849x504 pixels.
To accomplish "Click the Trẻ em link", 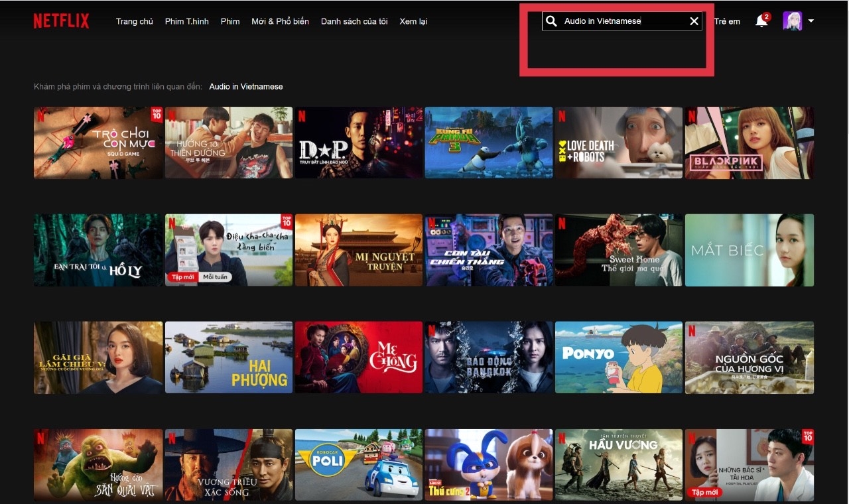I will pos(727,21).
